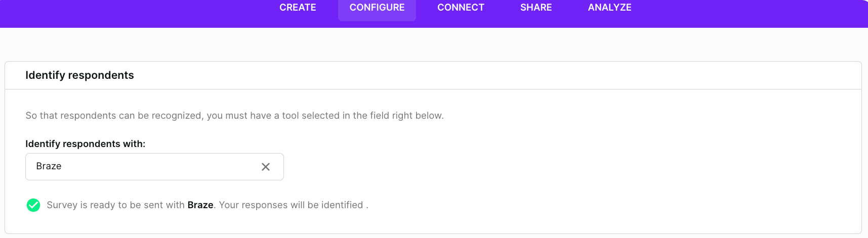Open the SHARE tab

(x=536, y=8)
